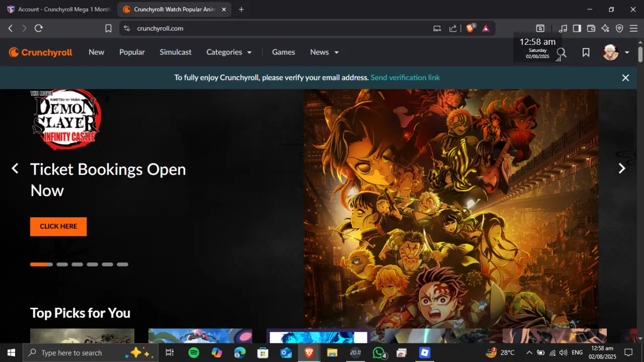Image resolution: width=644 pixels, height=362 pixels.
Task: Open the Leo AI sparkle icon
Action: coord(605,29)
